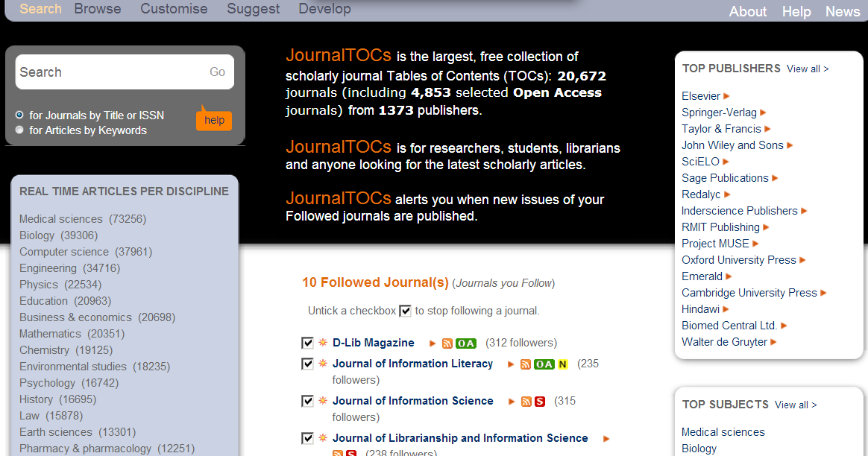
Task: Open RSS feed icon for D-Lib Magazine
Action: click(447, 343)
